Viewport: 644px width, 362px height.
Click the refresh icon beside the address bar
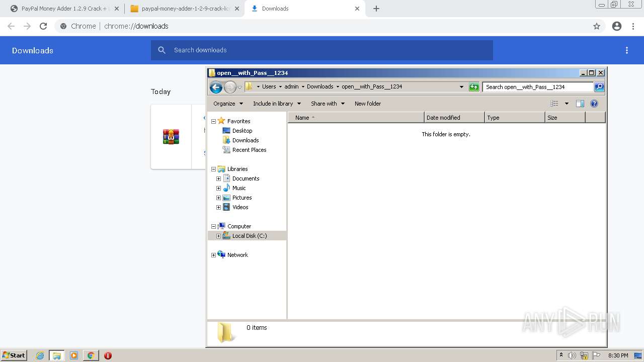coord(473,87)
